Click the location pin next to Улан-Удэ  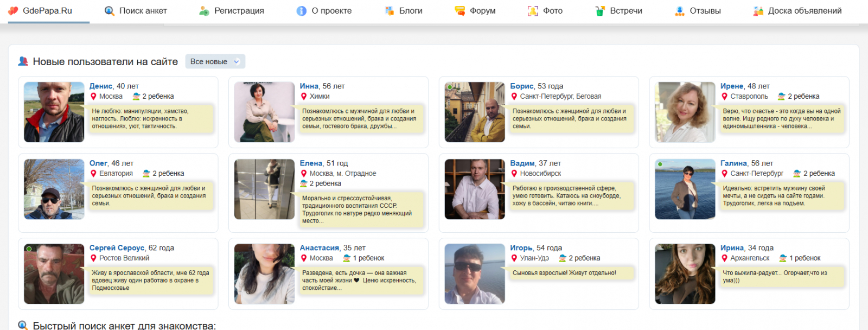coord(514,258)
